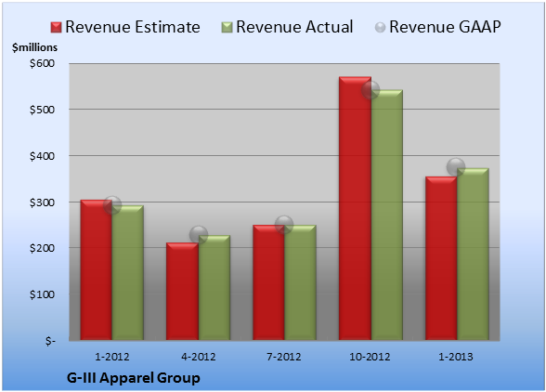546x392 pixels.
Task: Click the $400 axis value
Action: [x=42, y=156]
